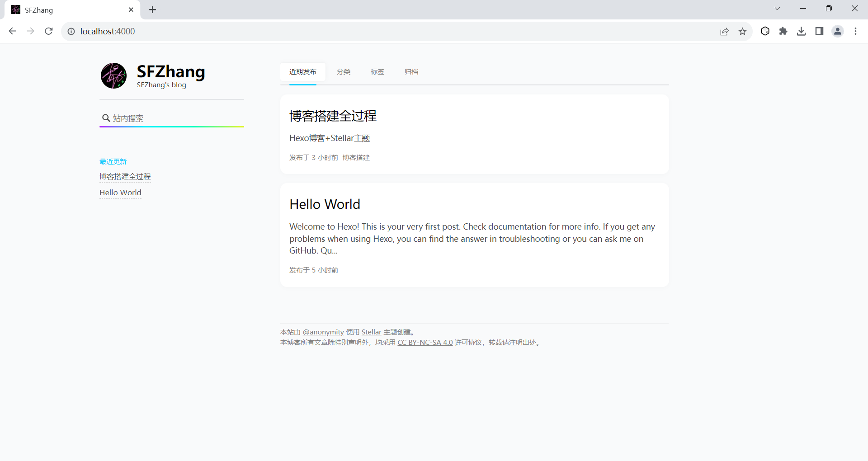Close the SFZhang browser tab
The height and width of the screenshot is (461, 868).
point(131,9)
